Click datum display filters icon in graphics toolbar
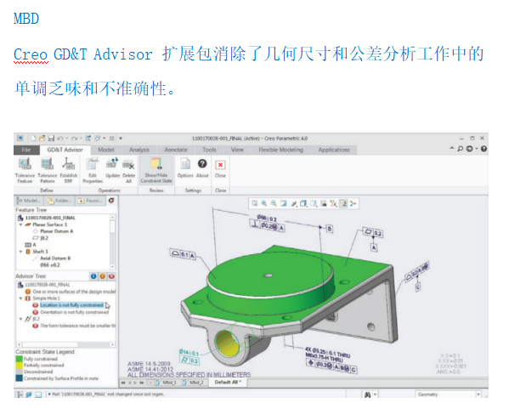 [x=333, y=203]
